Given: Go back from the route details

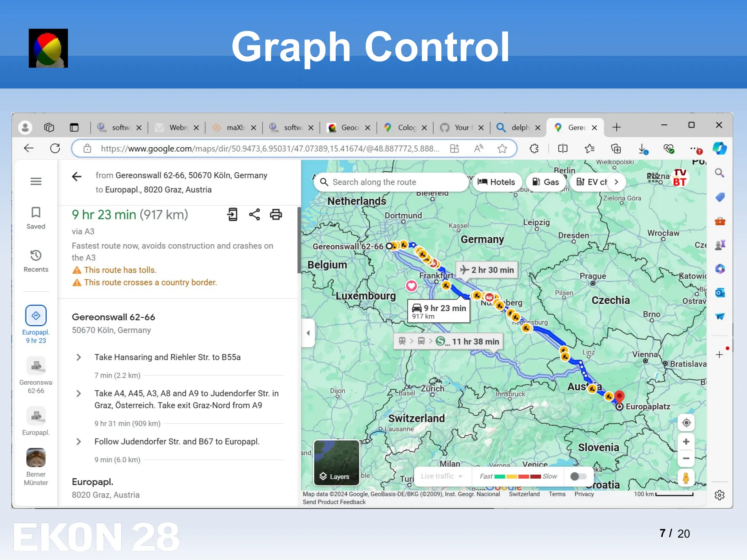Looking at the screenshot, I should pyautogui.click(x=77, y=177).
